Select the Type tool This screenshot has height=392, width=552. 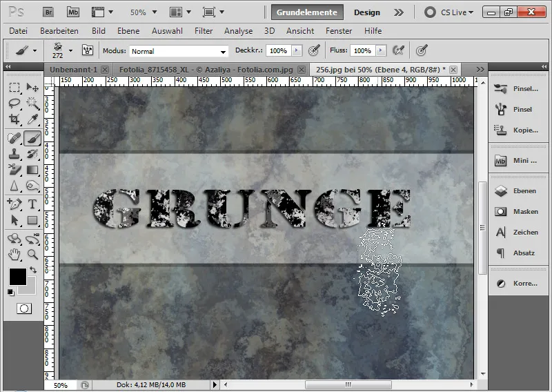[x=32, y=204]
